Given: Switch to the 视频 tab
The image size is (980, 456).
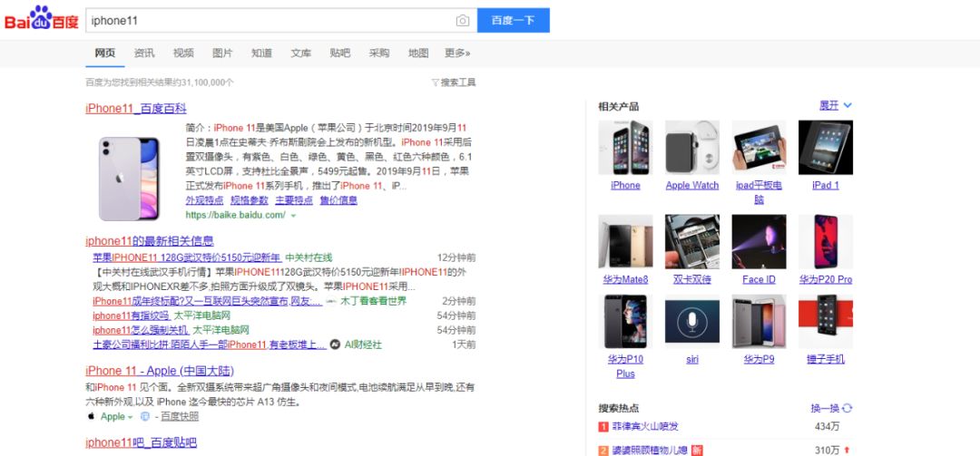Looking at the screenshot, I should click(x=183, y=53).
